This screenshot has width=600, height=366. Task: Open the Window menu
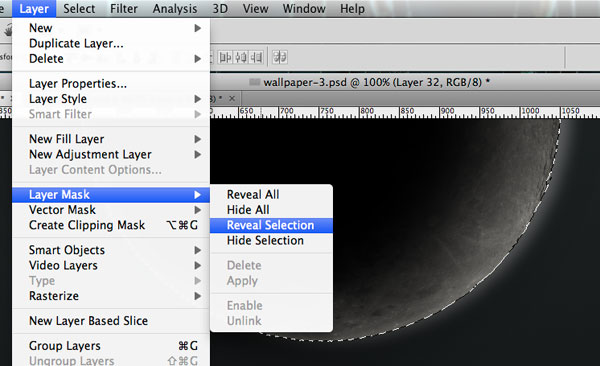click(304, 8)
